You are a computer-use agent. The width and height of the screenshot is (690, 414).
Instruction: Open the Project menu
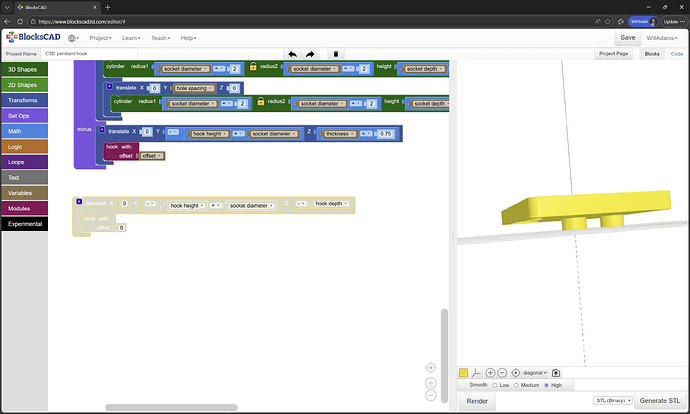point(100,38)
